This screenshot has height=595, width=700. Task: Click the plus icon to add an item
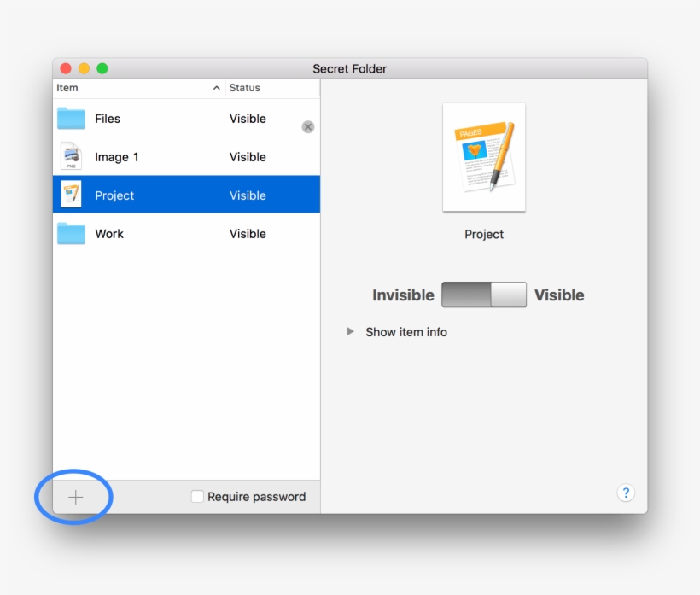(75, 496)
